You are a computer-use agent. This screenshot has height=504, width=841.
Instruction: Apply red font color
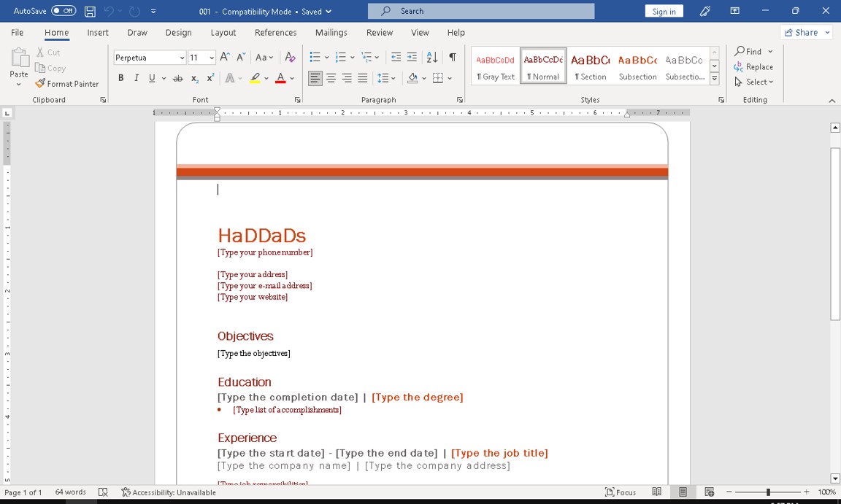click(280, 78)
